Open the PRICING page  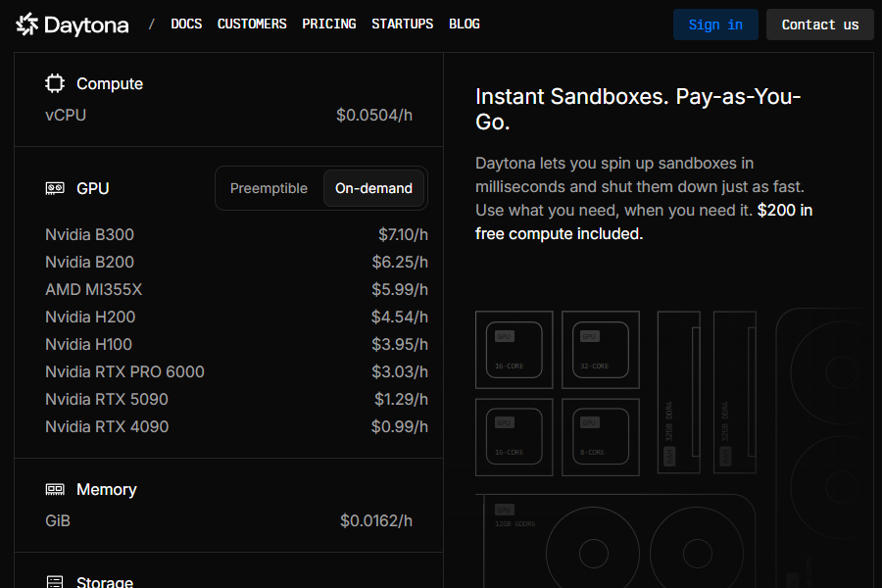(329, 24)
